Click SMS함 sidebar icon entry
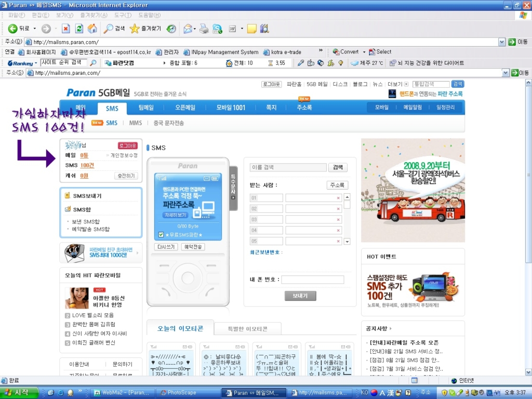The image size is (532, 399). click(78, 209)
